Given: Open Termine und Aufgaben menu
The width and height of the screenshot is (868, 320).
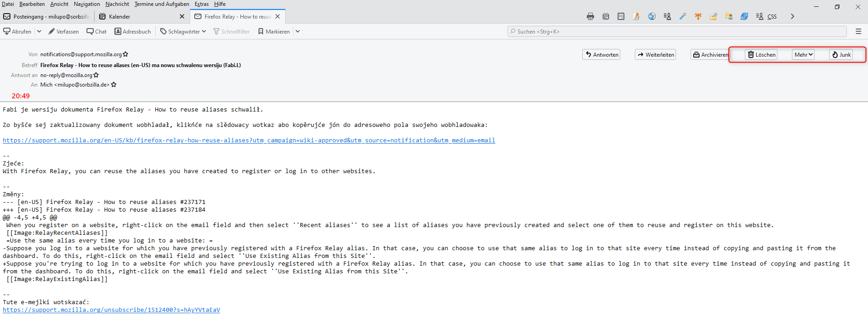Looking at the screenshot, I should pos(162,4).
